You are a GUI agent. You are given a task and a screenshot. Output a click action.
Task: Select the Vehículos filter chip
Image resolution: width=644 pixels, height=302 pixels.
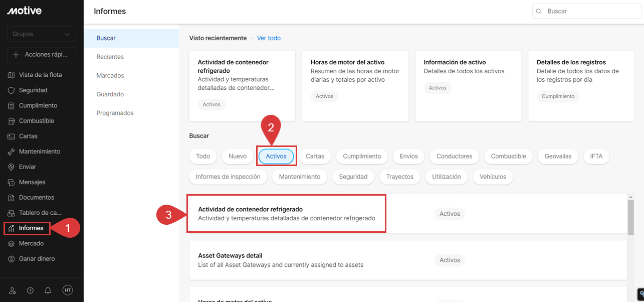(493, 177)
